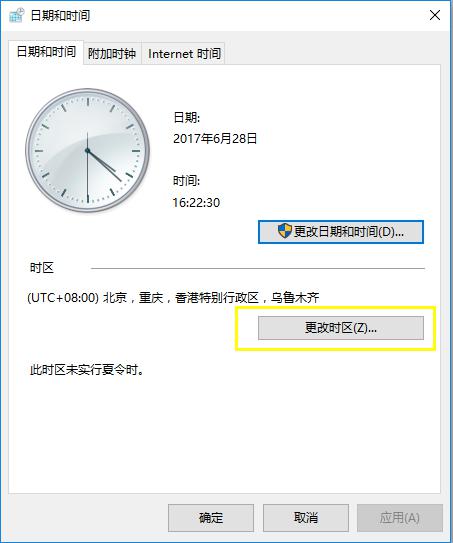
Task: Click the 时间: label
Action: point(187,180)
